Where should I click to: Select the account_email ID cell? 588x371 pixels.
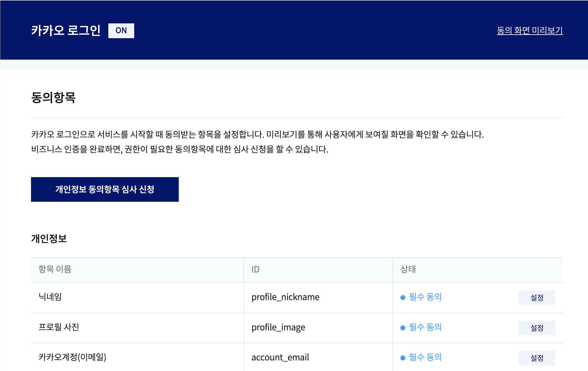click(x=280, y=357)
